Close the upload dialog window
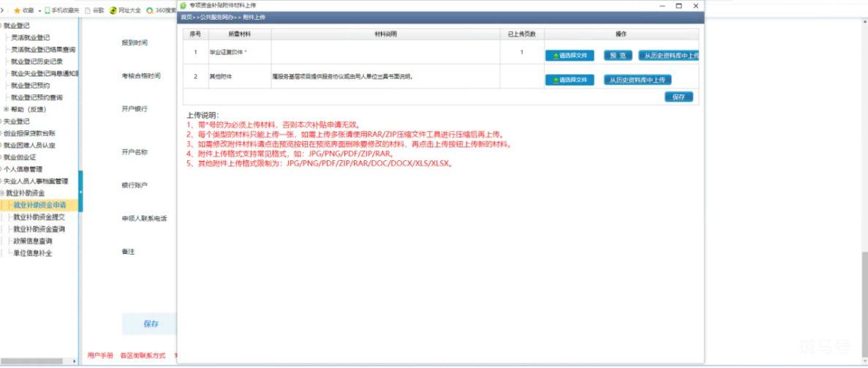This screenshot has height=368, width=868. [x=696, y=6]
